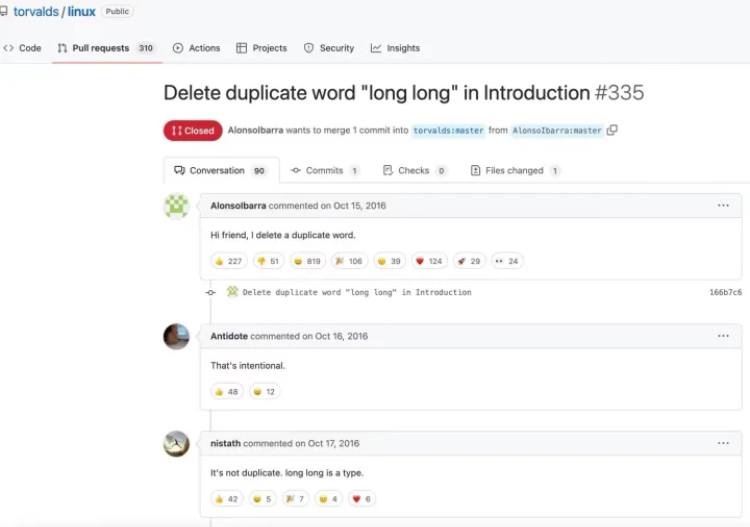Toggle thumbs up reaction 227 on first comment
The width and height of the screenshot is (750, 527).
point(229,261)
